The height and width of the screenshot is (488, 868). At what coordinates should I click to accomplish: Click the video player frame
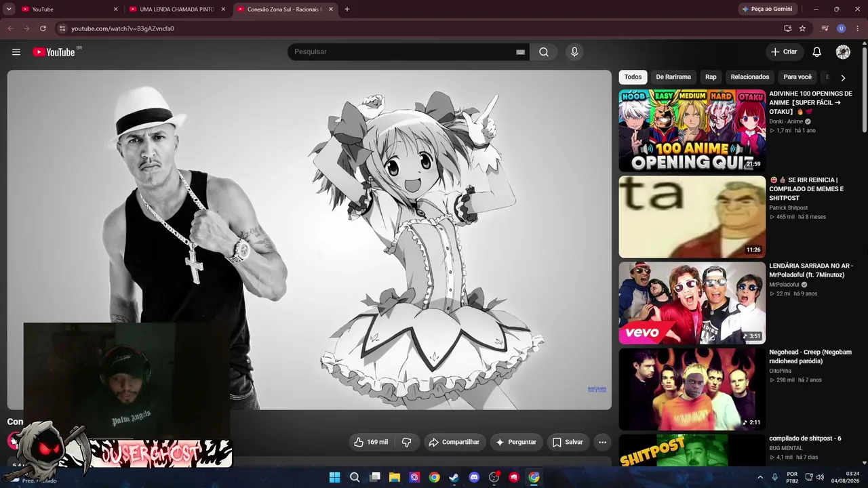309,240
